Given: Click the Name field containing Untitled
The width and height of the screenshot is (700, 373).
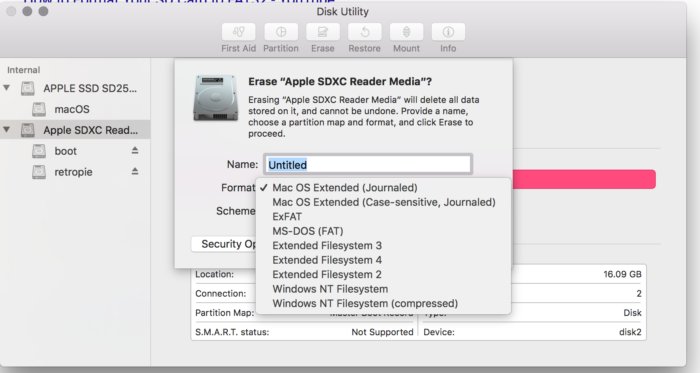Looking at the screenshot, I should [367, 165].
